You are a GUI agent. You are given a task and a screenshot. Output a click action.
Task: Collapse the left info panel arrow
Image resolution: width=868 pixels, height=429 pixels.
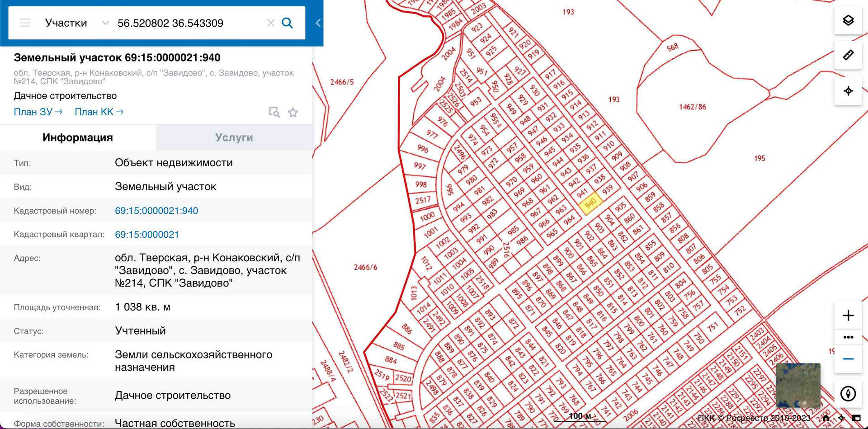(x=318, y=23)
